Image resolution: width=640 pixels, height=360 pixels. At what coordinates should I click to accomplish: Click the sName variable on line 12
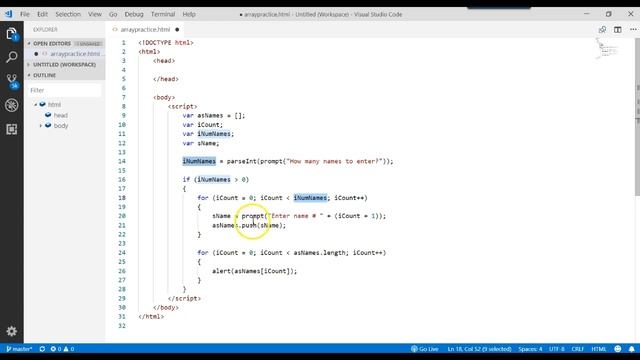click(x=208, y=143)
